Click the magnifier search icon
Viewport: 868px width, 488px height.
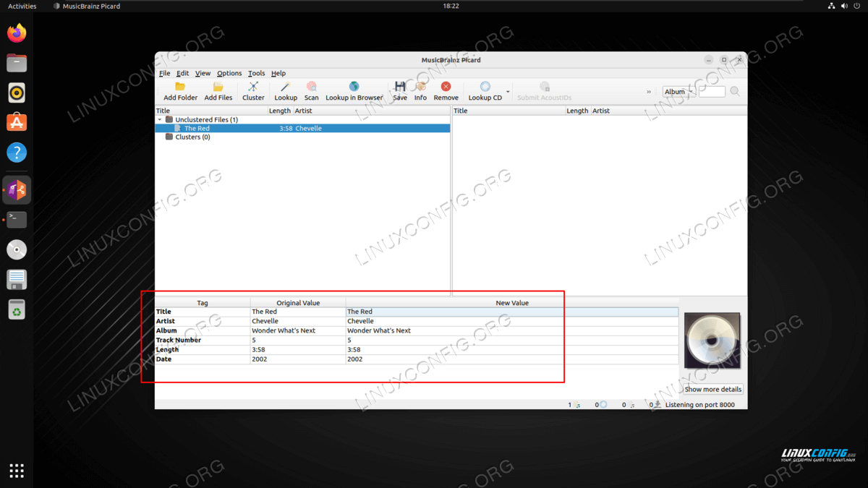coord(735,92)
